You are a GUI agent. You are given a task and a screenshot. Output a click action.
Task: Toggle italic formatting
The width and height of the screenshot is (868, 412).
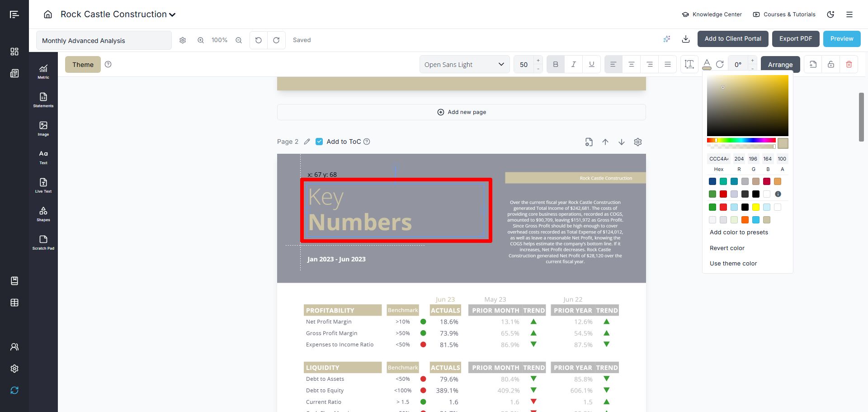(x=574, y=64)
